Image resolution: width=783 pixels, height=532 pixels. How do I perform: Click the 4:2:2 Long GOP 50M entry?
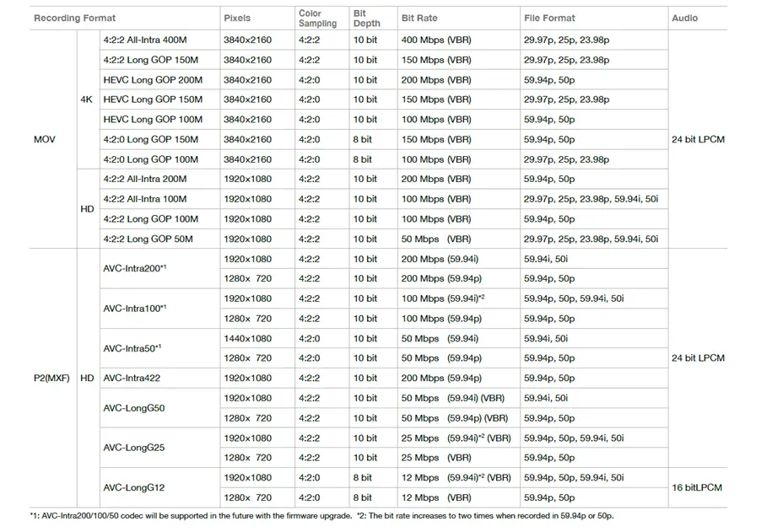pyautogui.click(x=148, y=239)
